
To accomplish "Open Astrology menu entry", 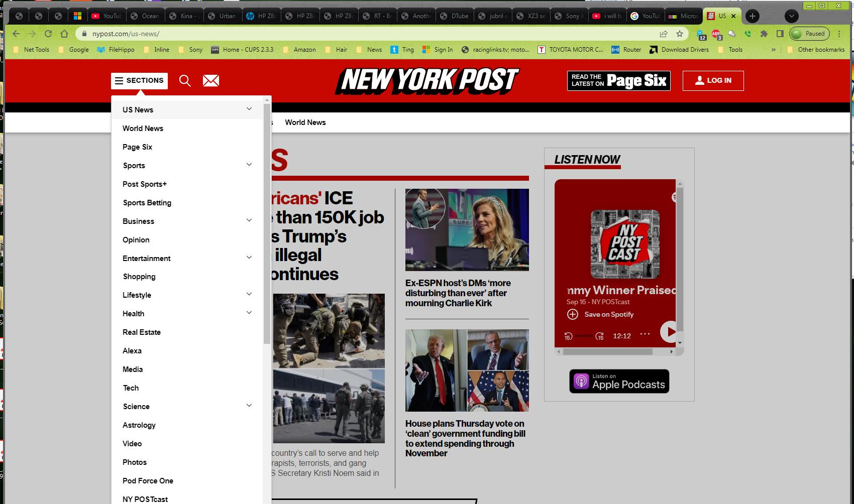I will [x=139, y=425].
